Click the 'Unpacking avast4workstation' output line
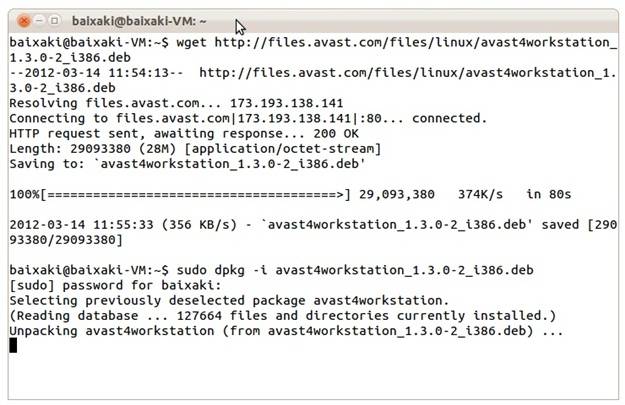 click(286, 331)
